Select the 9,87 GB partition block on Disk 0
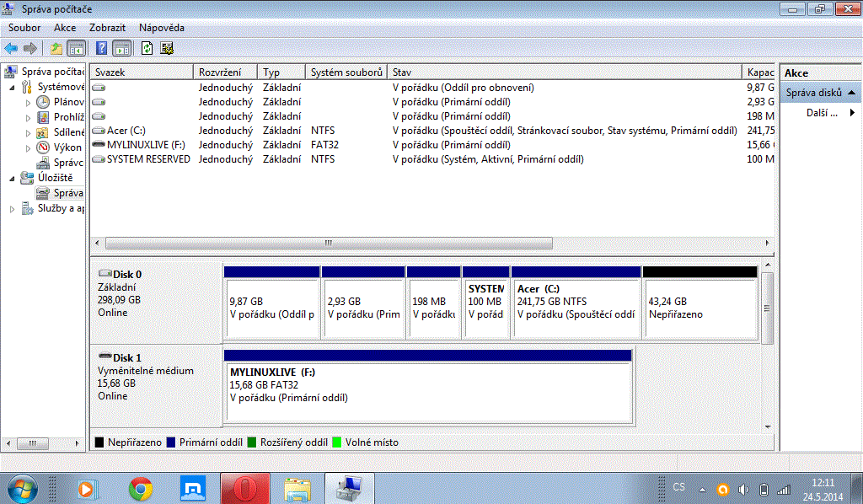Viewport: 863px width, 504px height. (272, 303)
